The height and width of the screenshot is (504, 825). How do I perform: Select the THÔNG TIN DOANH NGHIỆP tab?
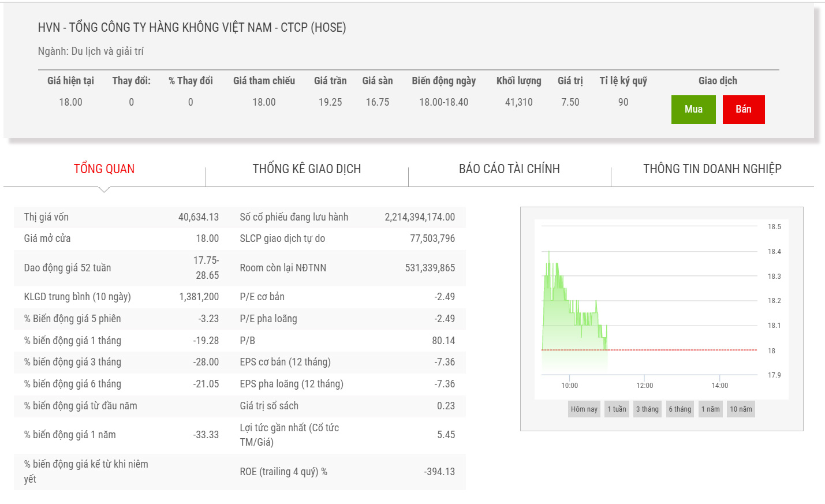tap(712, 169)
